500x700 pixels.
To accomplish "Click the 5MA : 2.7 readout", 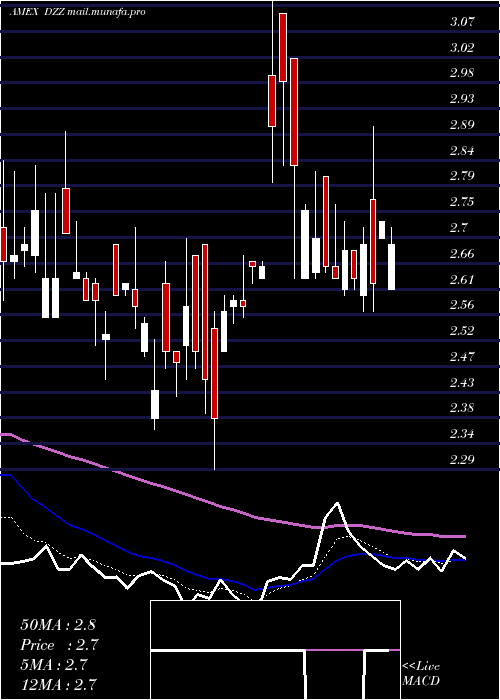I will point(56,665).
